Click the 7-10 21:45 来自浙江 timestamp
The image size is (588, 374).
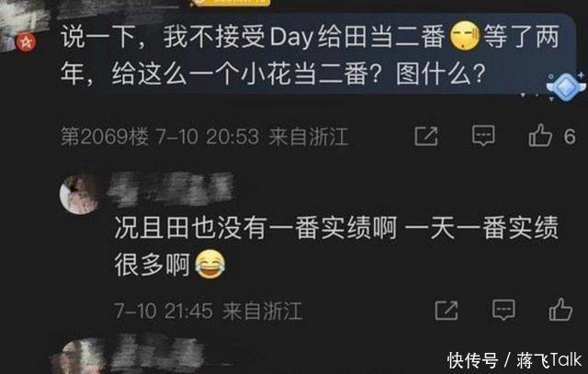click(209, 311)
